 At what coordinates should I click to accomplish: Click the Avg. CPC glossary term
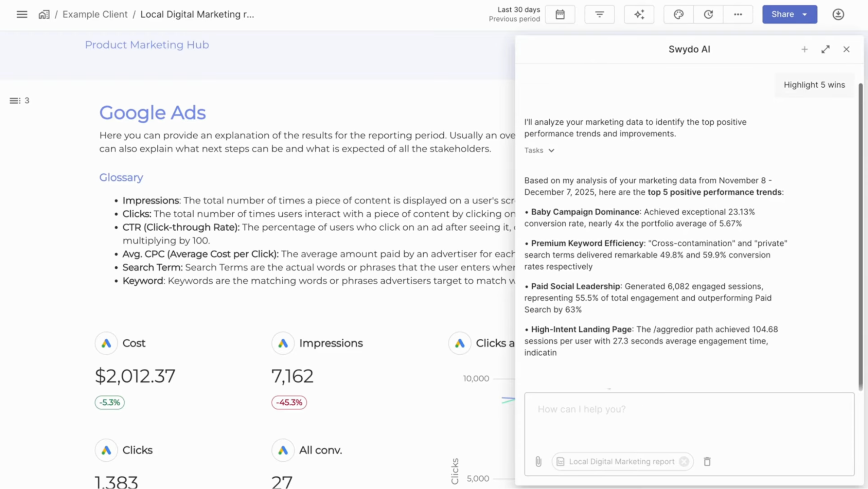pyautogui.click(x=201, y=254)
